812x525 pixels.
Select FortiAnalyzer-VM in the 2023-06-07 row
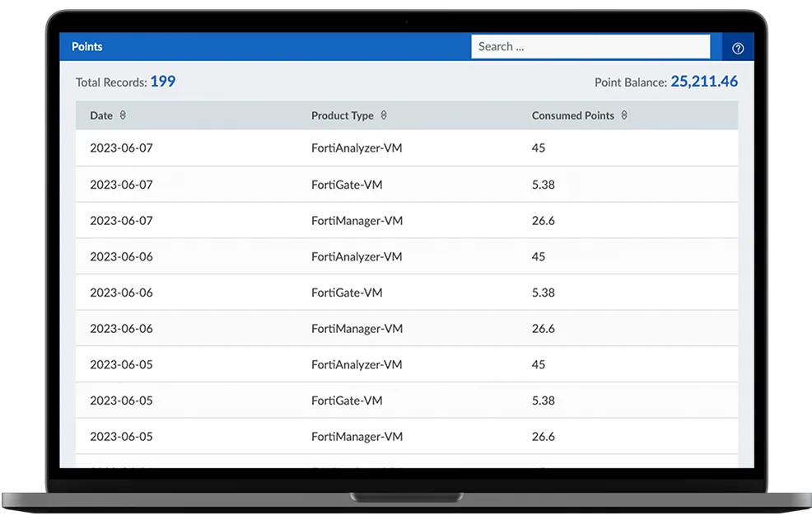(357, 148)
